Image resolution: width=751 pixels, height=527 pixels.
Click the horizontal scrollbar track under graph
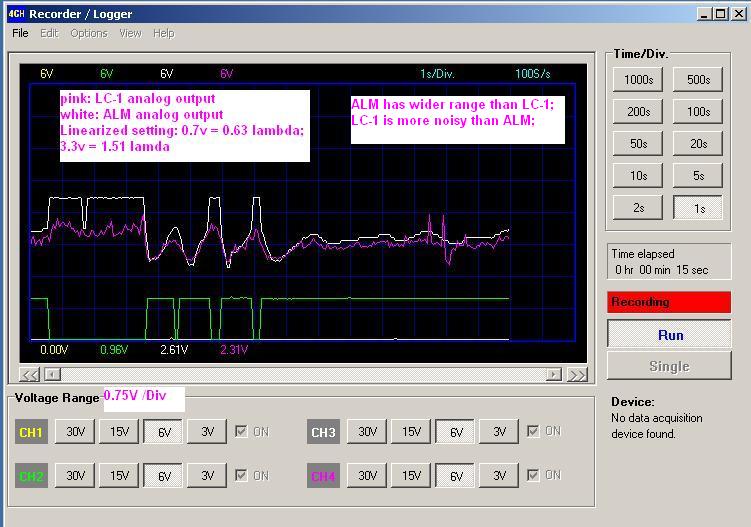300,375
